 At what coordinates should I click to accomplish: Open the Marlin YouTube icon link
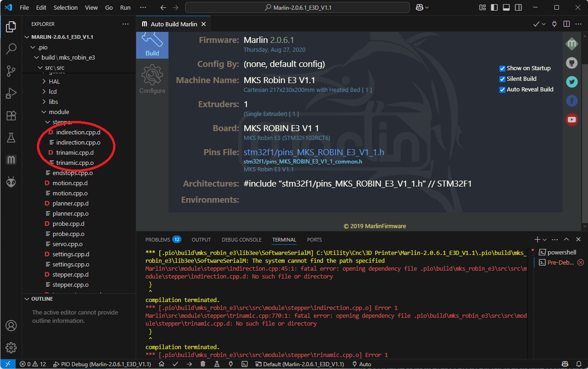click(572, 119)
